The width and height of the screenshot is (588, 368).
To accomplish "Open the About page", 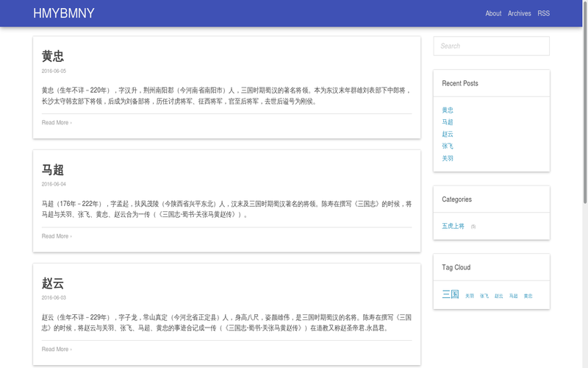I will click(493, 13).
